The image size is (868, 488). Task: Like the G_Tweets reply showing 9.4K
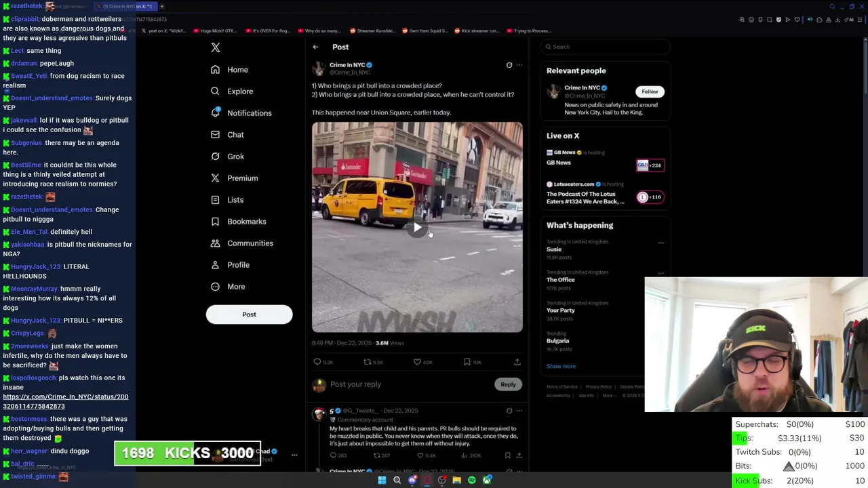click(420, 455)
